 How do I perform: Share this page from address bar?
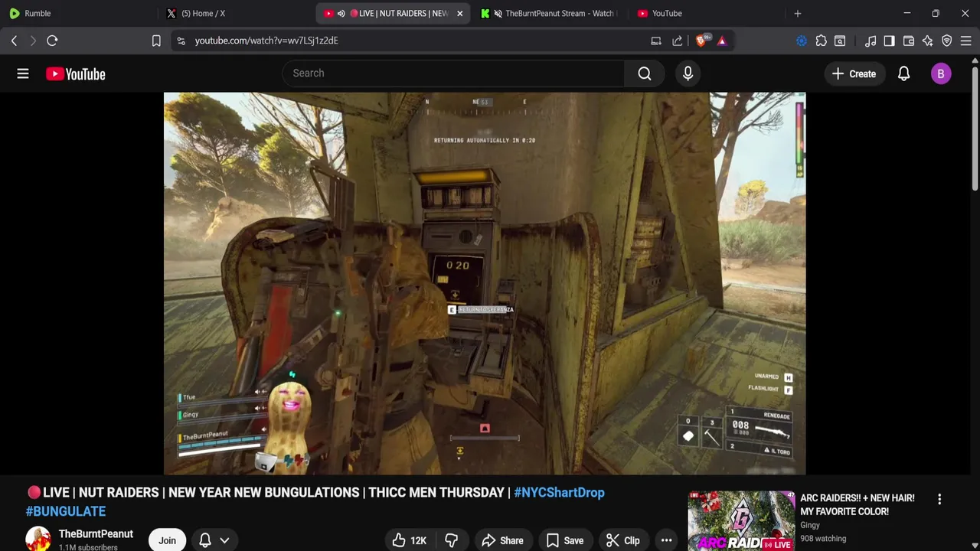678,41
